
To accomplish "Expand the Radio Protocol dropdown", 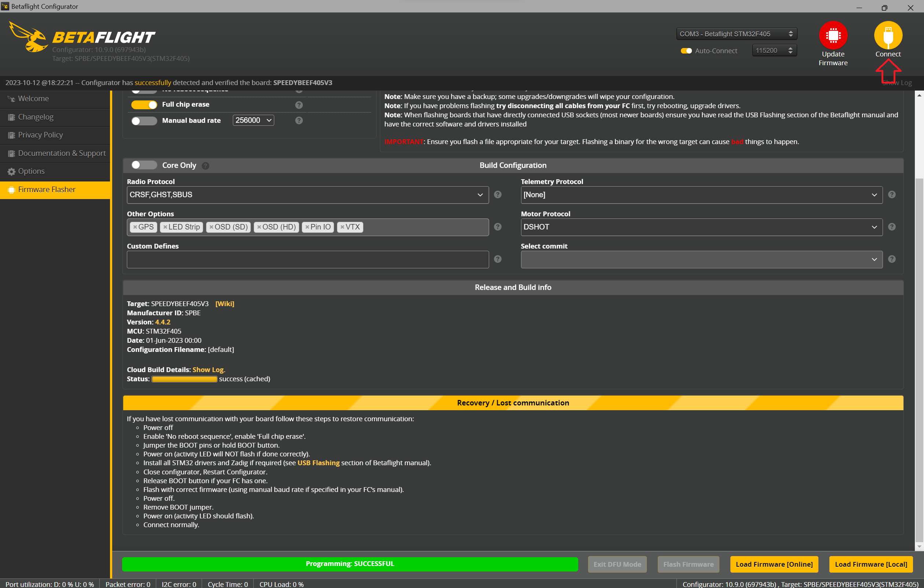I will [307, 195].
